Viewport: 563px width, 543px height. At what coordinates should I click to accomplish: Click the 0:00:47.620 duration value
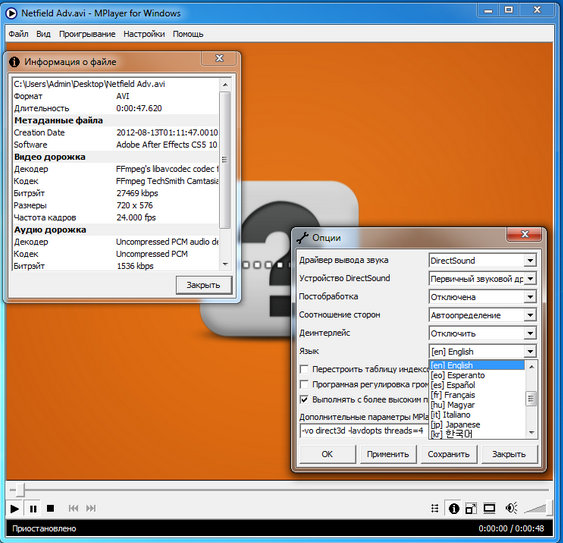pyautogui.click(x=139, y=108)
